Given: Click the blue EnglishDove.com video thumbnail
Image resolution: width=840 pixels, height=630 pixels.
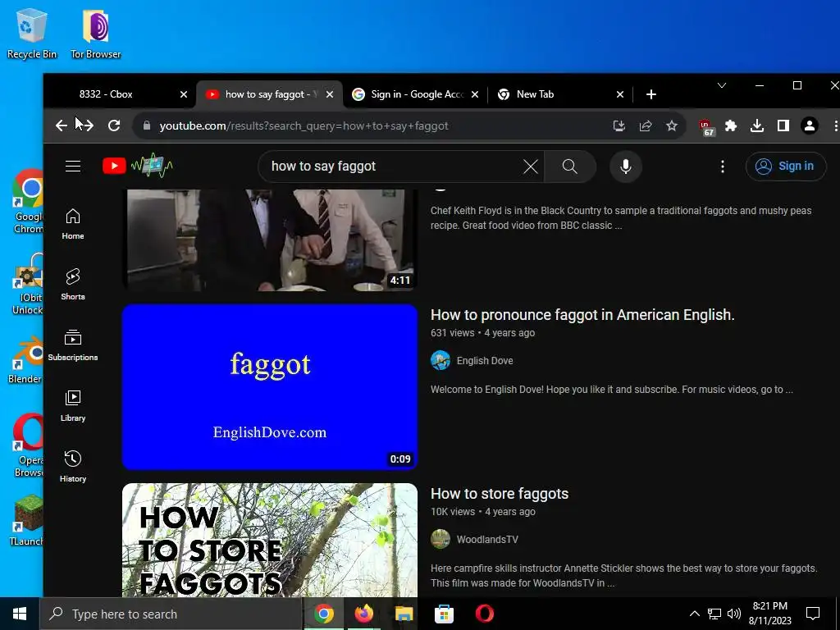Looking at the screenshot, I should pyautogui.click(x=269, y=387).
